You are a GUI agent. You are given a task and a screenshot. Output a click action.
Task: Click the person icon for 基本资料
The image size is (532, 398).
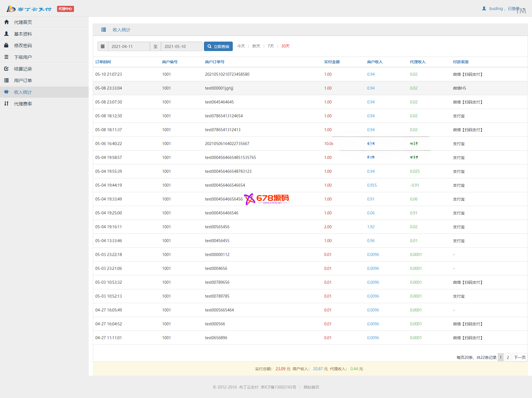pyautogui.click(x=7, y=34)
